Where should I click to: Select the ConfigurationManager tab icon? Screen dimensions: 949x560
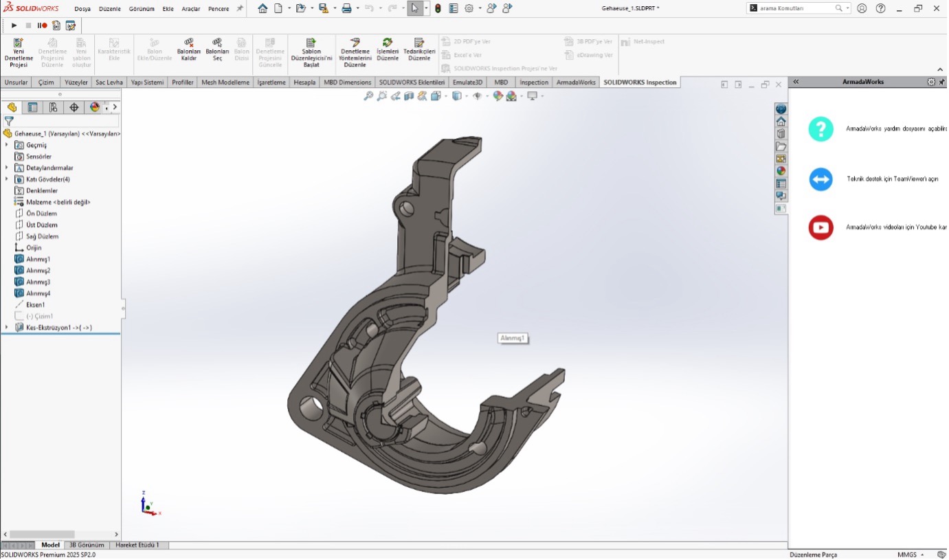53,107
